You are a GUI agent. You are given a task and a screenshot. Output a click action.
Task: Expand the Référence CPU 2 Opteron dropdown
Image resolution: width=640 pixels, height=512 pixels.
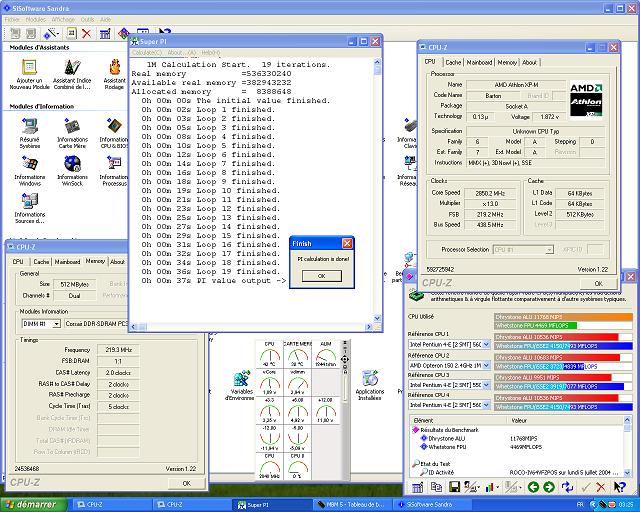click(486, 365)
